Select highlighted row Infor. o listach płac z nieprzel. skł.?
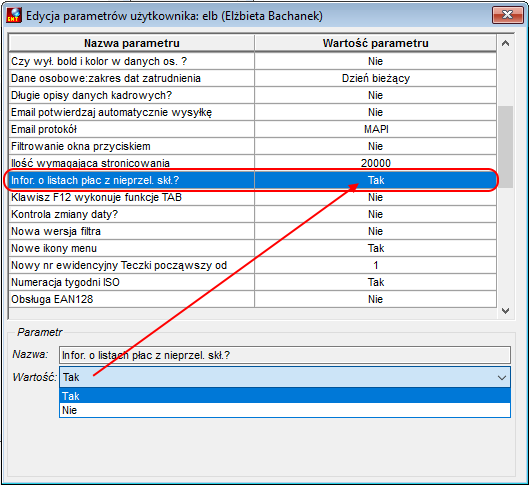This screenshot has width=529, height=485. click(253, 180)
